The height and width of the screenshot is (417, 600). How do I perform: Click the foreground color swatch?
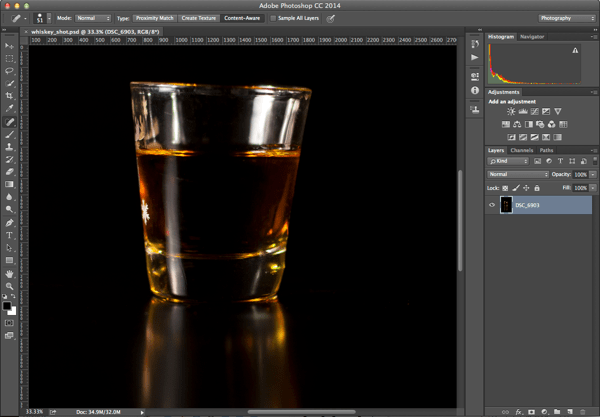[x=8, y=303]
